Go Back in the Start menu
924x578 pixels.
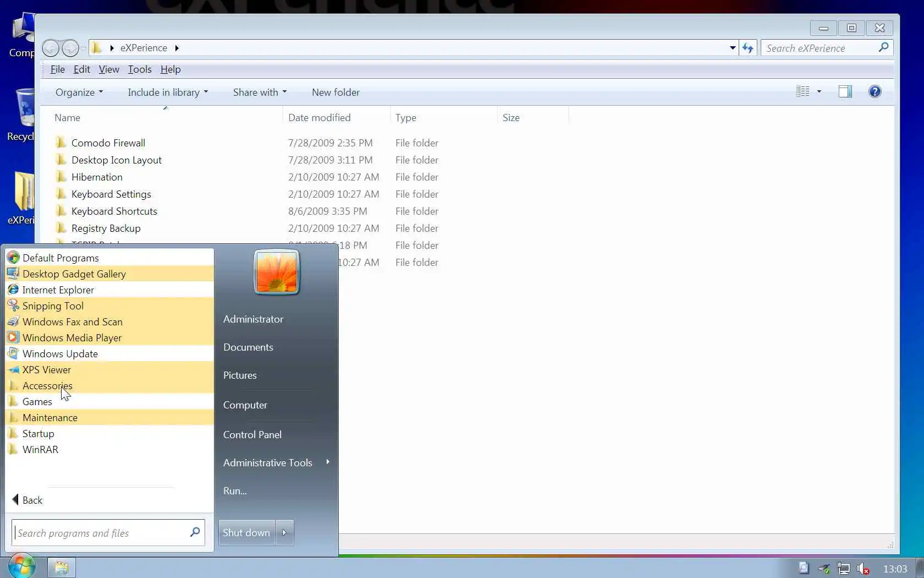coord(28,500)
